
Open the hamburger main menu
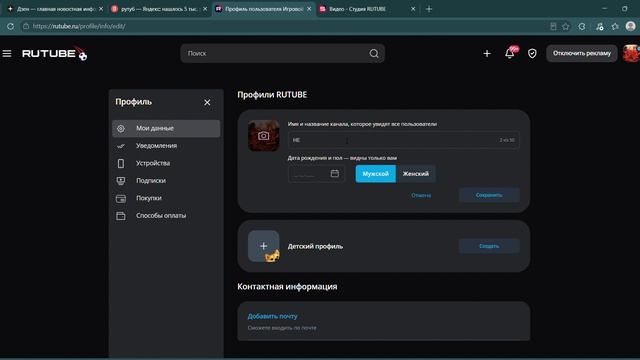click(7, 53)
